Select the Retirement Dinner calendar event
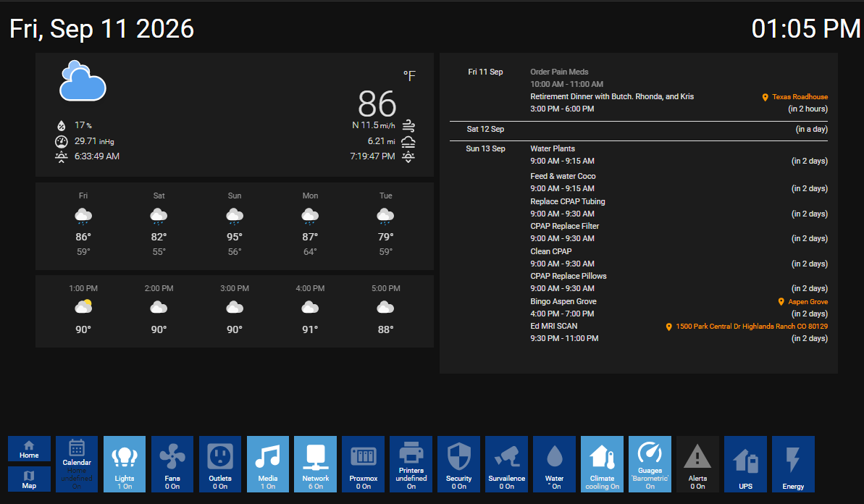This screenshot has height=504, width=864. (612, 96)
